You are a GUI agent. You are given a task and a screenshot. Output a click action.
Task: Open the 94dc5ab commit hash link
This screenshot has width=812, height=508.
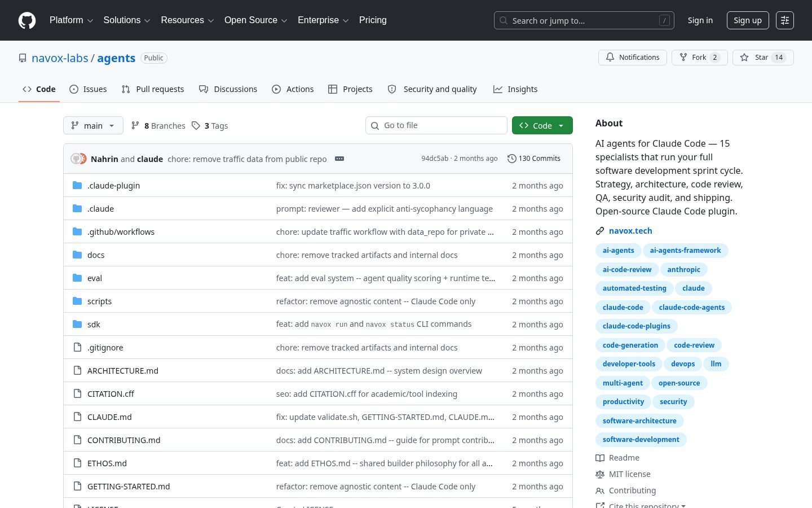tap(435, 159)
